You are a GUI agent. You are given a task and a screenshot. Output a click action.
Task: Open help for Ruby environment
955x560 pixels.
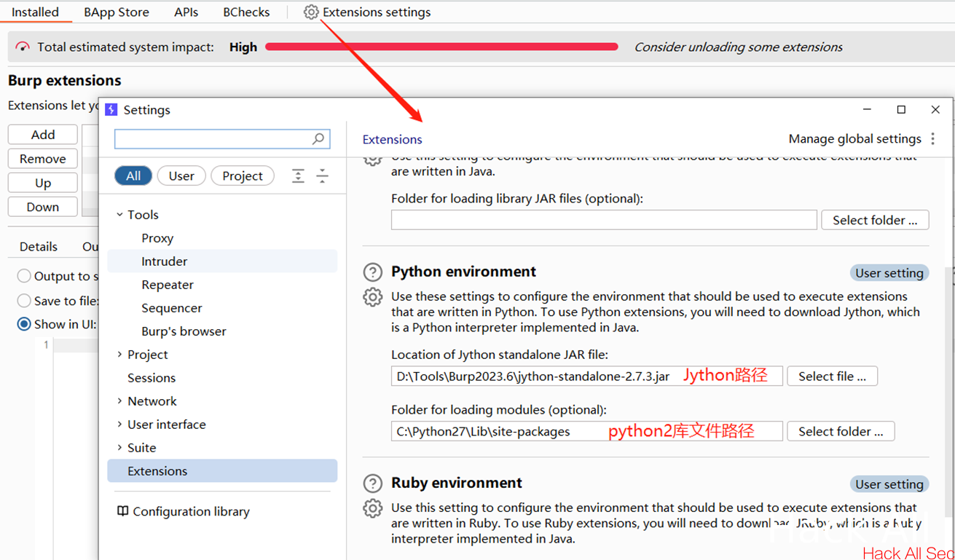[x=373, y=484]
